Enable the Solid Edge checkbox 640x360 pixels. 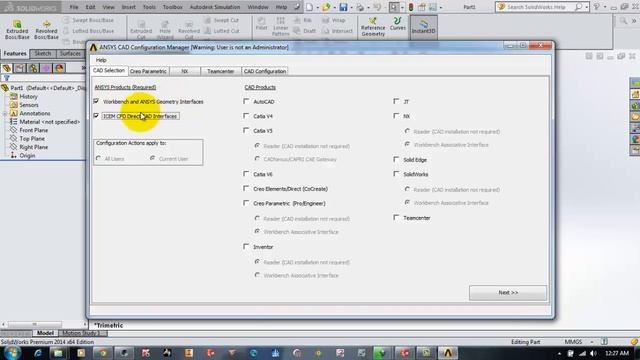pos(396,159)
